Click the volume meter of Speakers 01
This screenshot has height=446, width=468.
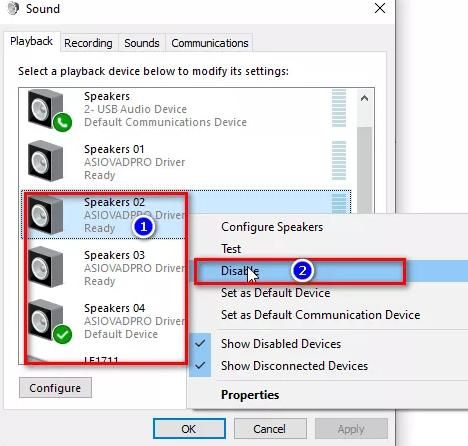pos(339,161)
